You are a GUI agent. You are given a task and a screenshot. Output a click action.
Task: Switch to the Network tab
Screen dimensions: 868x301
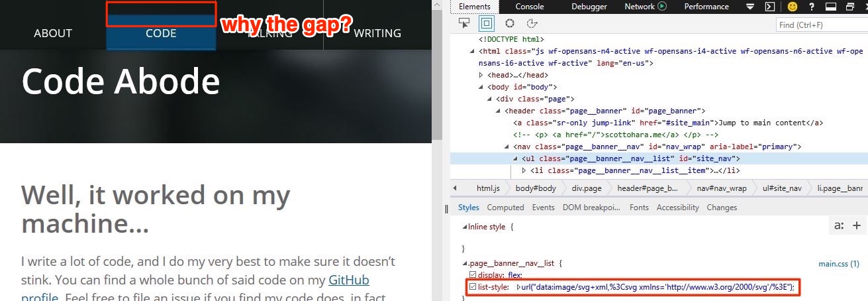(640, 6)
